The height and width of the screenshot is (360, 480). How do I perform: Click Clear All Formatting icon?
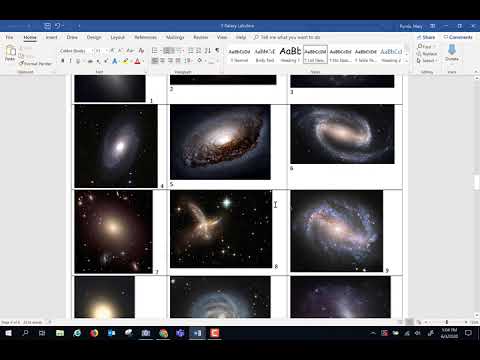(x=141, y=51)
